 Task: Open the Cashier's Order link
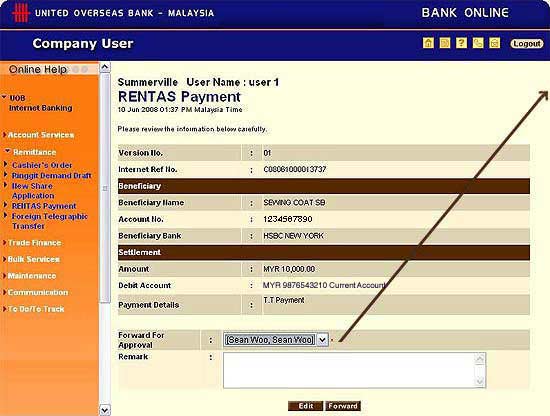click(x=42, y=165)
